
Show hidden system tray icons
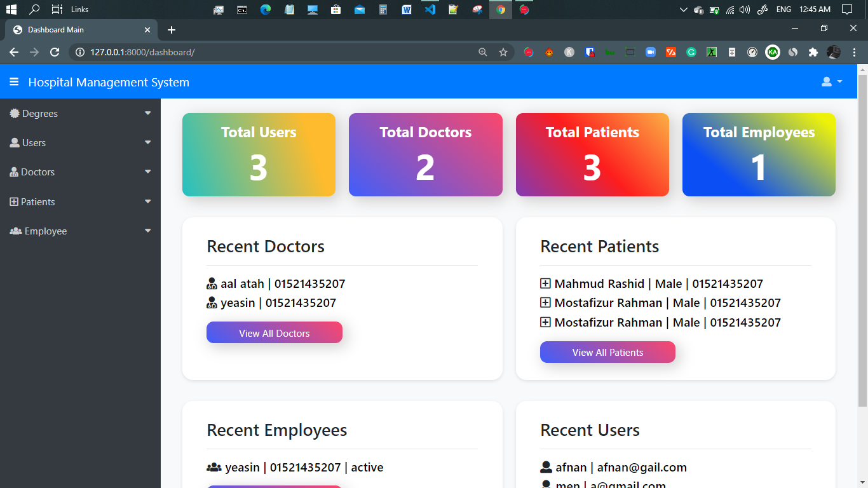coord(684,10)
